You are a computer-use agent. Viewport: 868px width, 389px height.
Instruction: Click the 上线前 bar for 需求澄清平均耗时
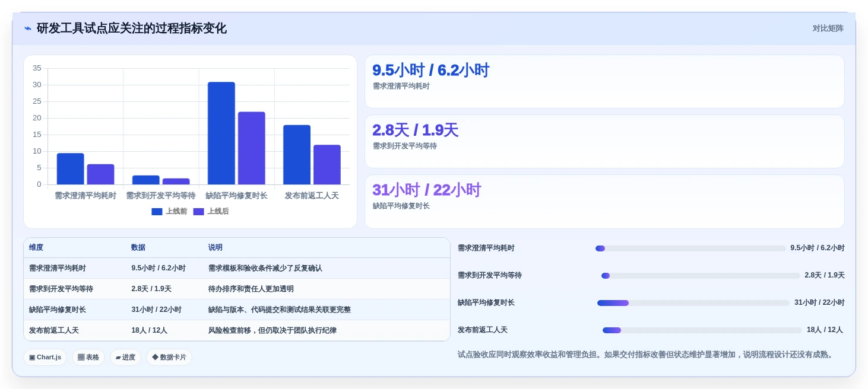point(70,169)
